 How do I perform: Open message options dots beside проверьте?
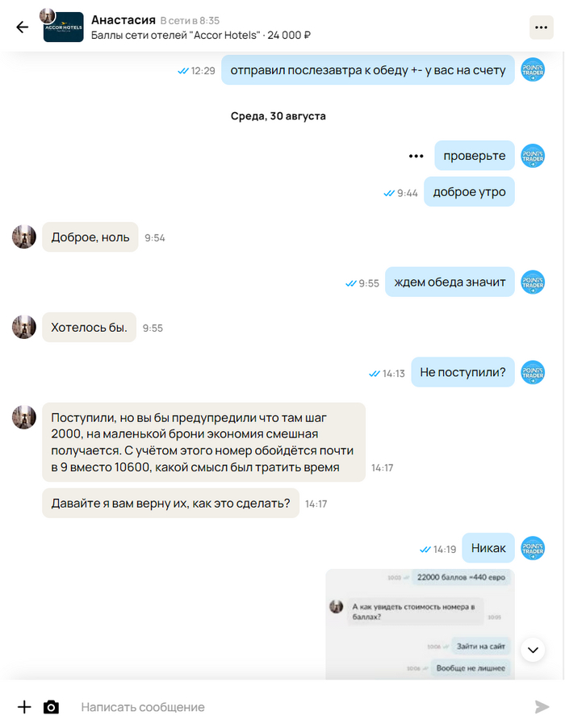tap(416, 156)
